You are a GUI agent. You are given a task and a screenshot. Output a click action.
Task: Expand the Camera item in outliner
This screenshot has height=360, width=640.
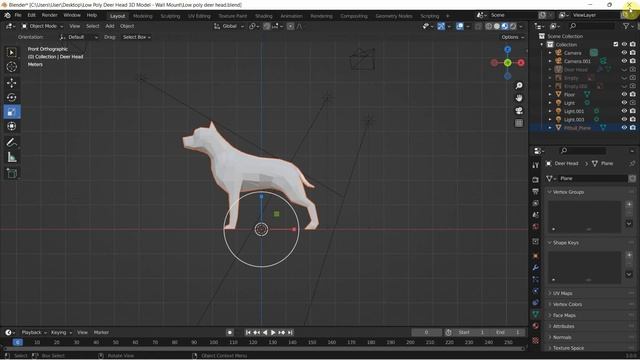tap(550, 53)
